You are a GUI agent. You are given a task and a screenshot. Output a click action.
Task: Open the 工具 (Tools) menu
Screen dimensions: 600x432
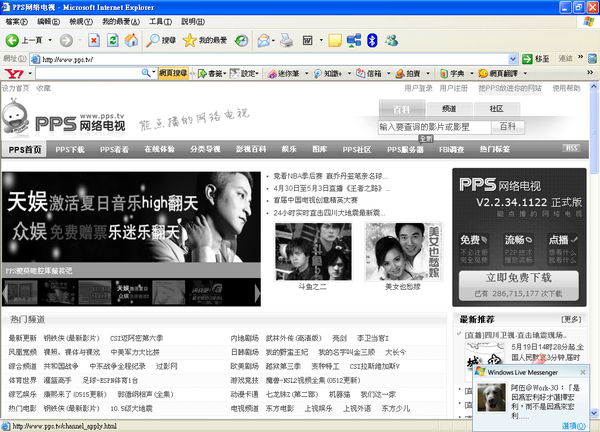click(x=160, y=22)
